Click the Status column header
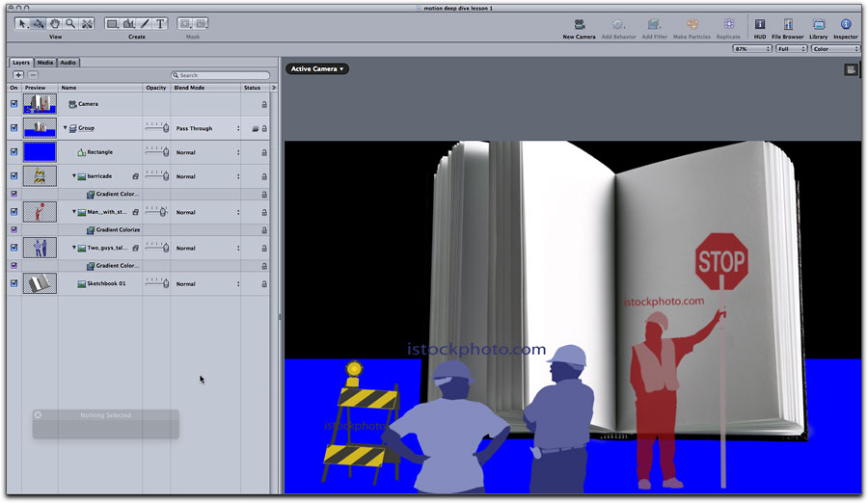 [x=255, y=88]
